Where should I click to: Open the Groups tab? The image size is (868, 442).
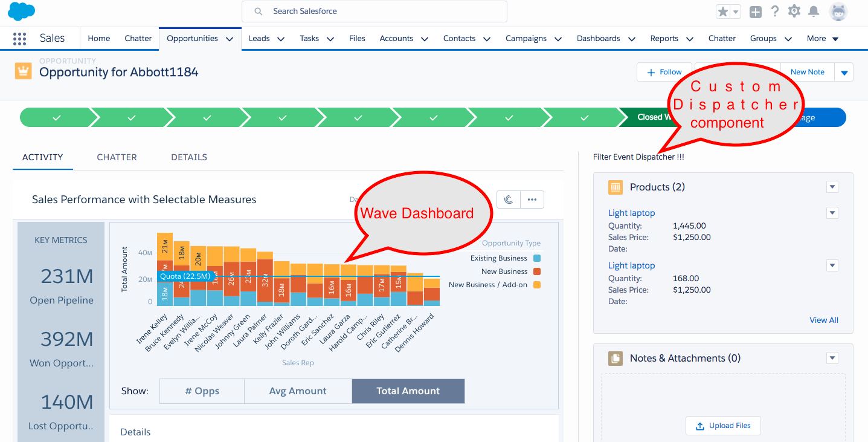tap(764, 38)
